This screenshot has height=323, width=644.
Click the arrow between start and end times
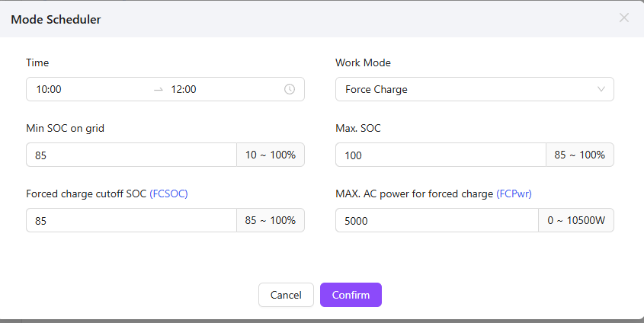159,89
